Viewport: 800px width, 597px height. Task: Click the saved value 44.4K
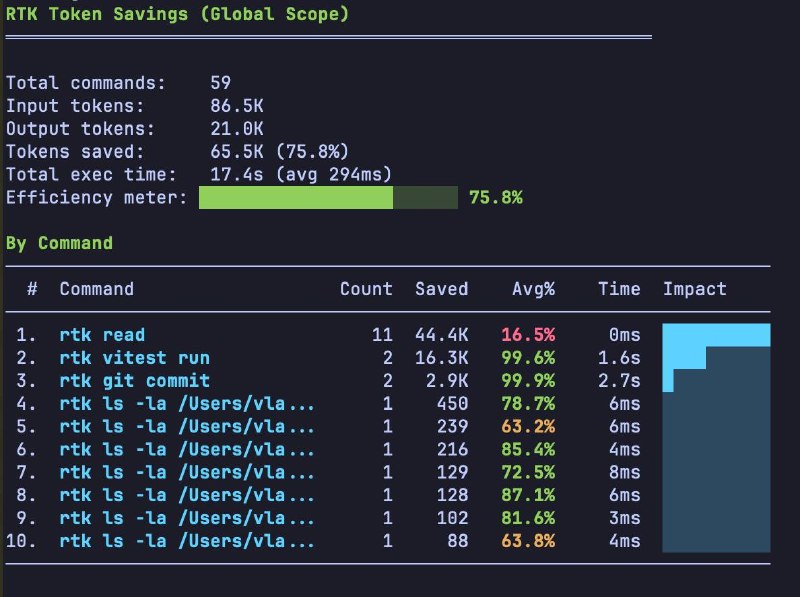point(442,335)
